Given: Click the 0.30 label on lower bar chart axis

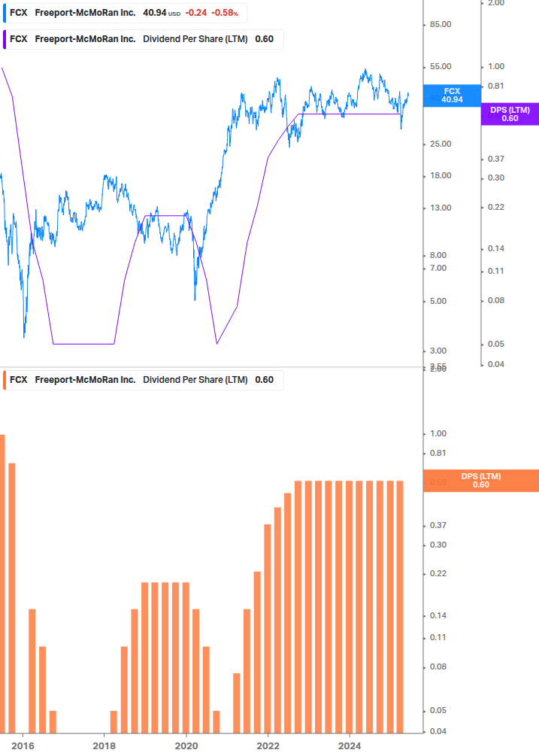Looking at the screenshot, I should coord(438,545).
